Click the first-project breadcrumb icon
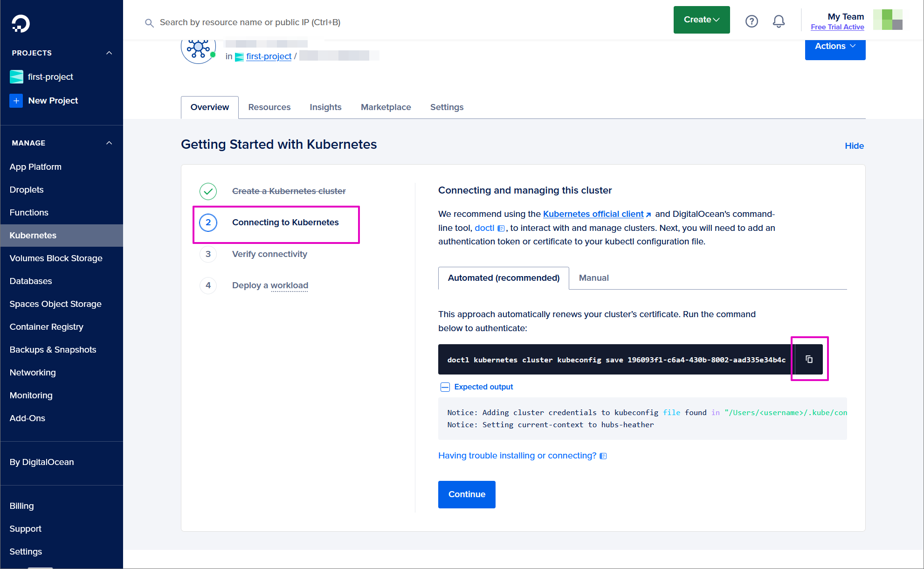Viewport: 924px width, 569px height. click(x=239, y=57)
